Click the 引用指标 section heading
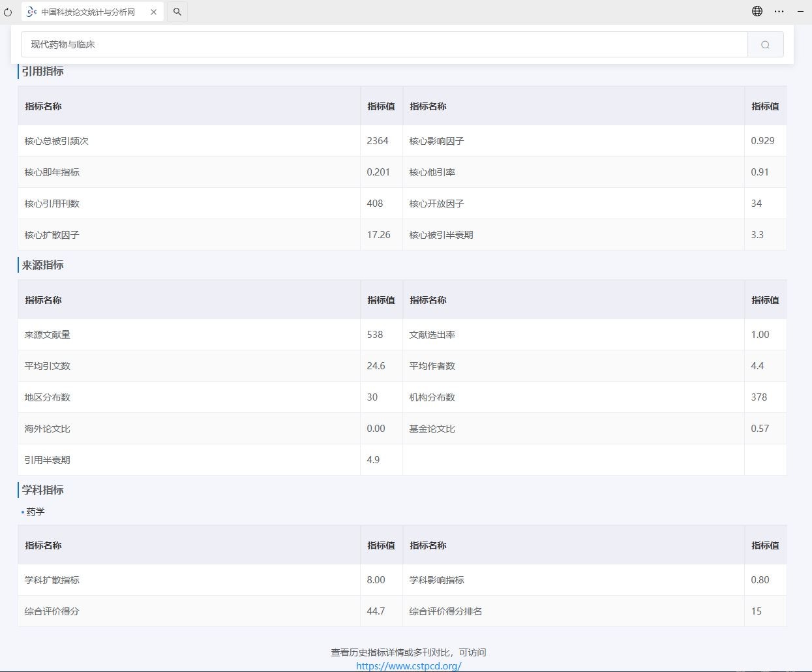The image size is (812, 672). click(43, 71)
